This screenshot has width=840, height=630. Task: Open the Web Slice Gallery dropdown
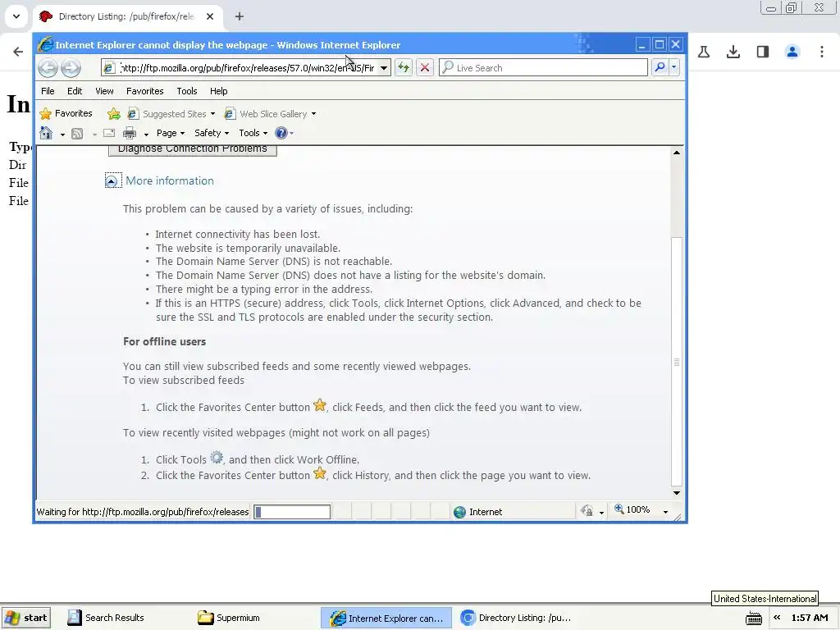[x=314, y=113]
